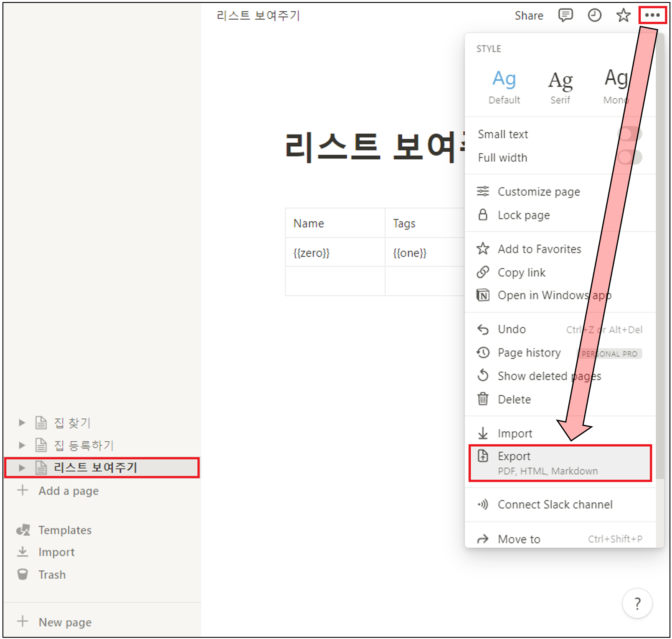Choose Lock page from the menu

(x=560, y=215)
